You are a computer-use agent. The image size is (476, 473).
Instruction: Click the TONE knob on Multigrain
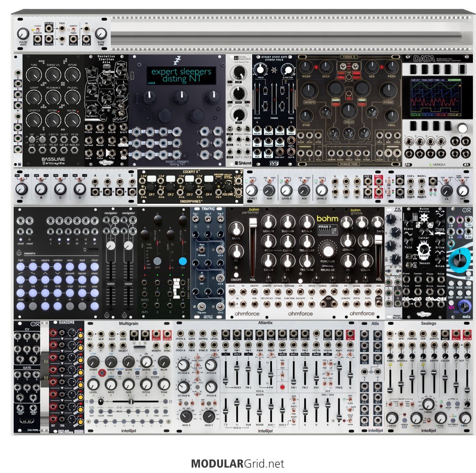coord(164,384)
